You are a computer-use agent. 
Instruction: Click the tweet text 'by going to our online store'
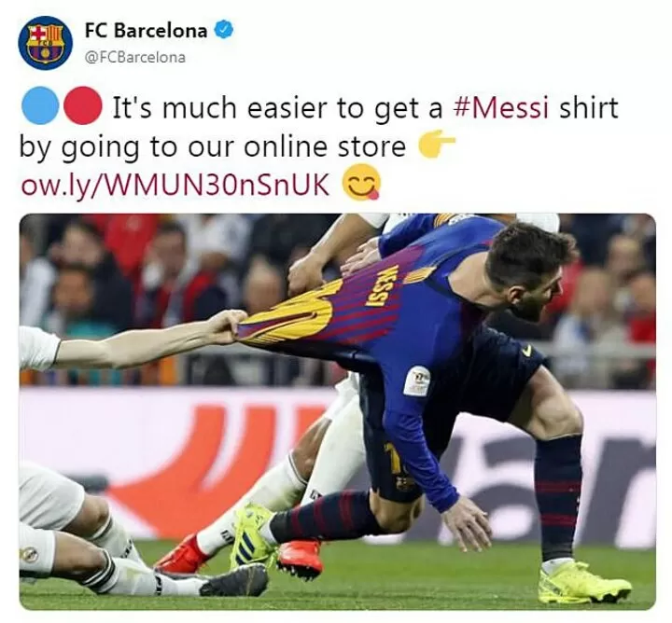point(213,146)
